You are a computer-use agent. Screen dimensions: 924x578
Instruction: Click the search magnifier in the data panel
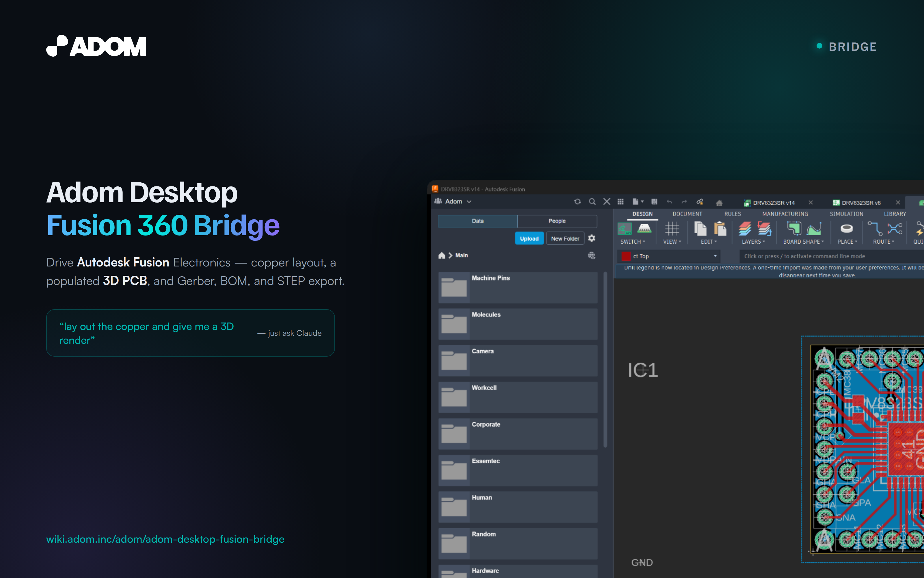tap(592, 201)
